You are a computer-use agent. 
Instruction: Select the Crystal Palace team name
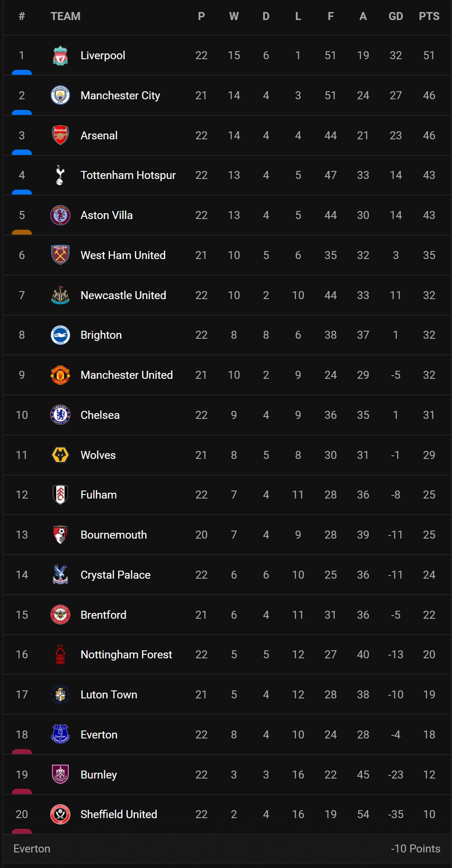coord(115,575)
